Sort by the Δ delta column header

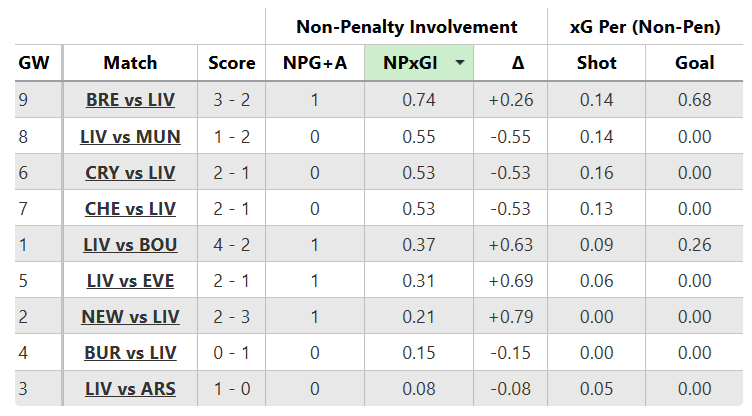(x=517, y=63)
